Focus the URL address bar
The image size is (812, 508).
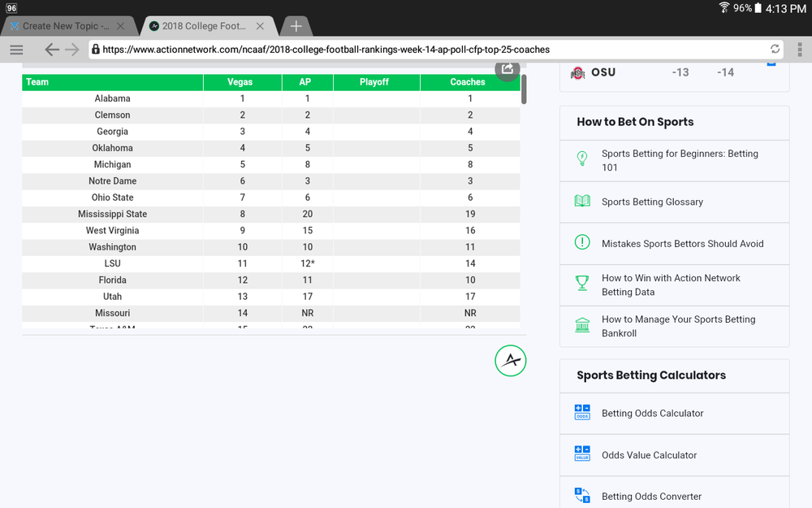point(435,50)
